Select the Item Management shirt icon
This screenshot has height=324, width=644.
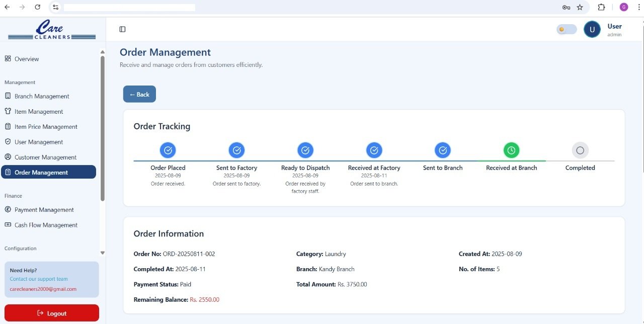pos(8,111)
